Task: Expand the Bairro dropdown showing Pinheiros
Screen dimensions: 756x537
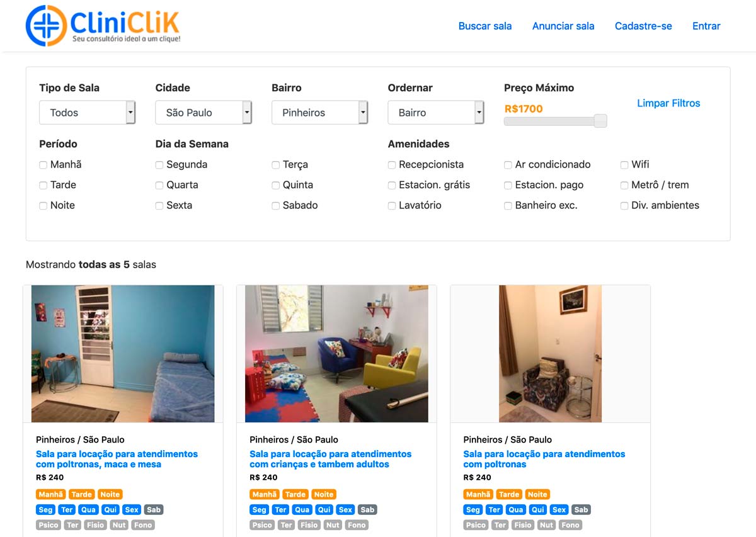Action: tap(320, 113)
